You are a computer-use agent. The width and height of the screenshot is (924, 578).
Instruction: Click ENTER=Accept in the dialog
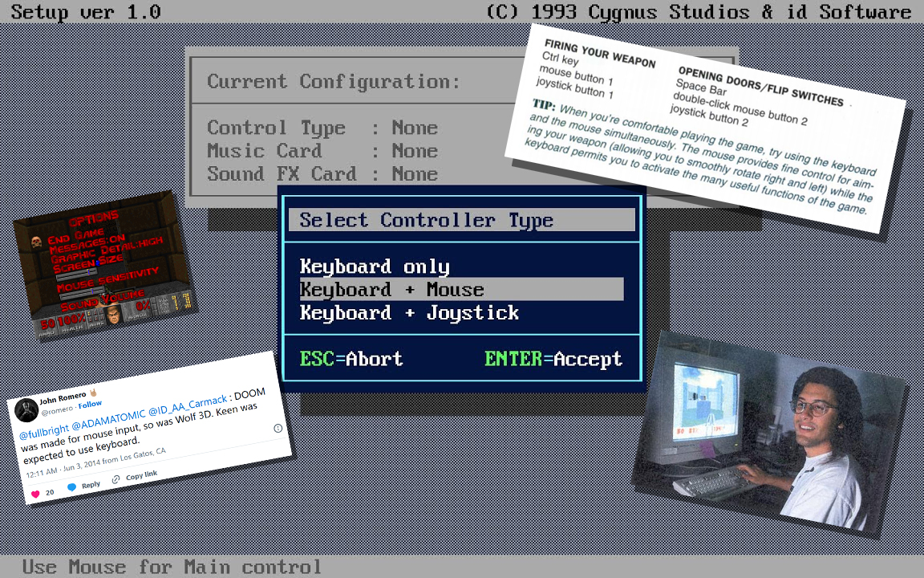553,359
